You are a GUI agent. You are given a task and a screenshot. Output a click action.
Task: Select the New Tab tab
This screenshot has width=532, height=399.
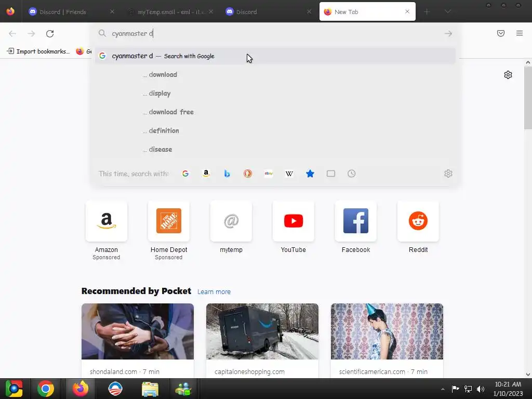(x=367, y=12)
